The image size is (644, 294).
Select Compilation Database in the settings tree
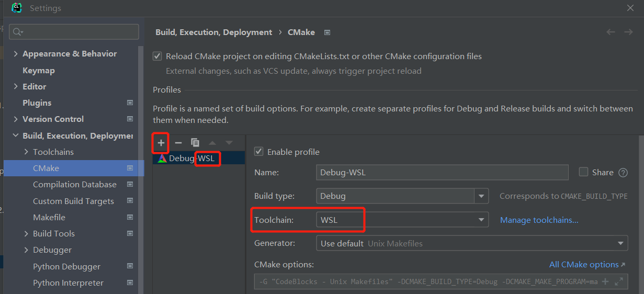pyautogui.click(x=74, y=185)
